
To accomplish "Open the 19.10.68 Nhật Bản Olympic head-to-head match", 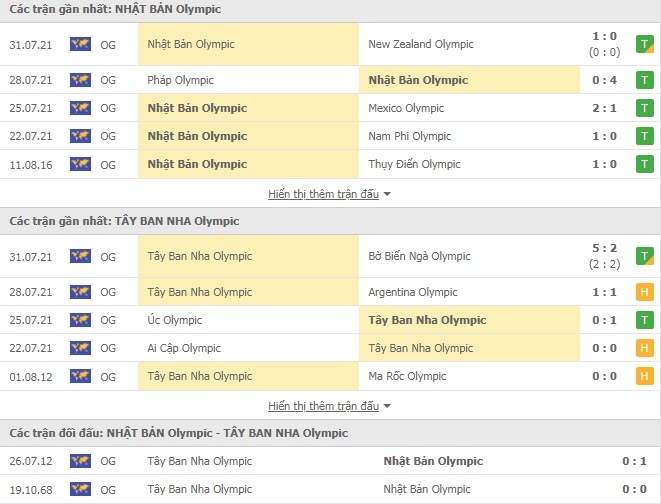I will point(330,489).
